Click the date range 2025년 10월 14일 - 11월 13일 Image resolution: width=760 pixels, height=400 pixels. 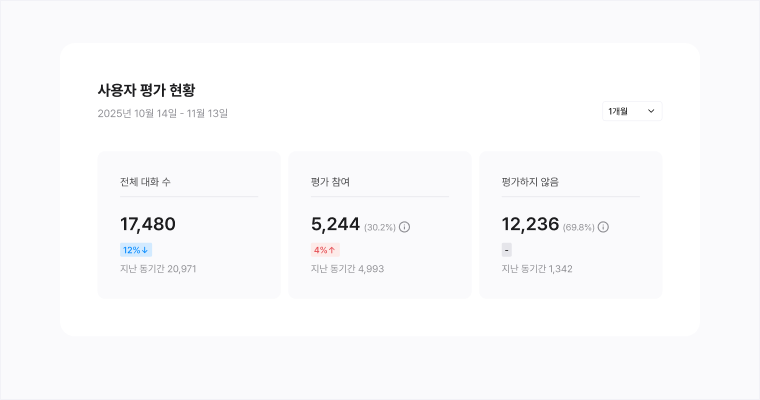pos(163,113)
